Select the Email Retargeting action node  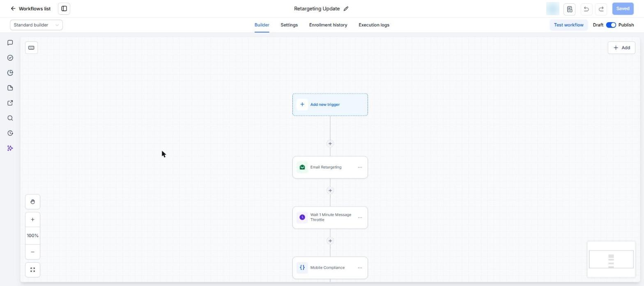pyautogui.click(x=330, y=167)
